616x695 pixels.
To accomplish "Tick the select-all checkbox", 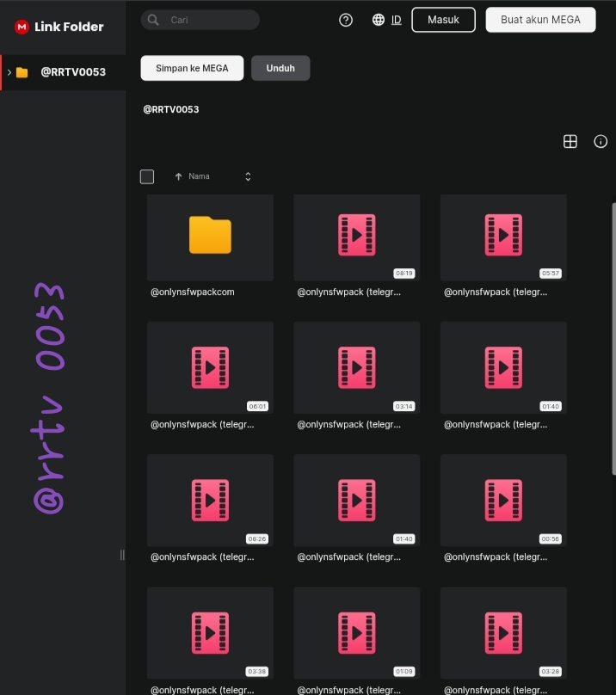I will click(147, 176).
